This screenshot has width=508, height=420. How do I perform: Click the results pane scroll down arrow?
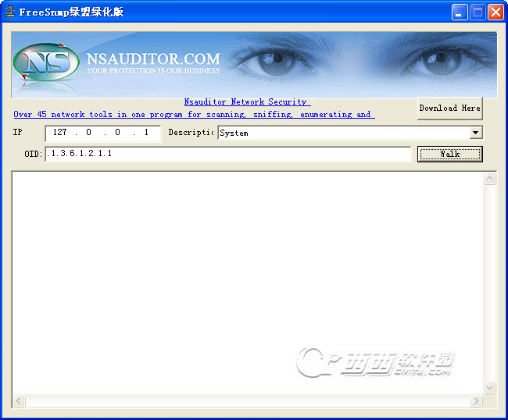489,387
